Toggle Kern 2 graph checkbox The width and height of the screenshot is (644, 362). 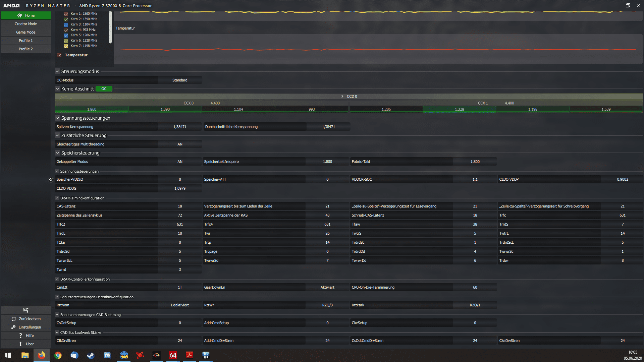pos(66,19)
